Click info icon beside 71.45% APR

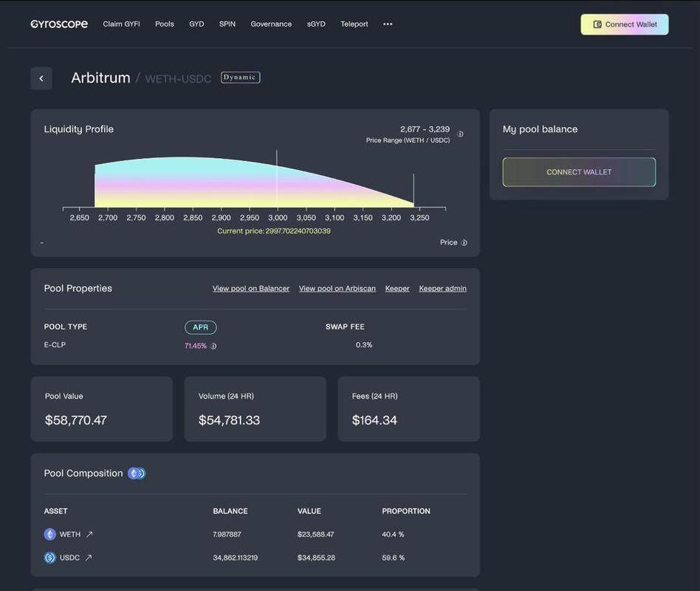click(x=213, y=346)
